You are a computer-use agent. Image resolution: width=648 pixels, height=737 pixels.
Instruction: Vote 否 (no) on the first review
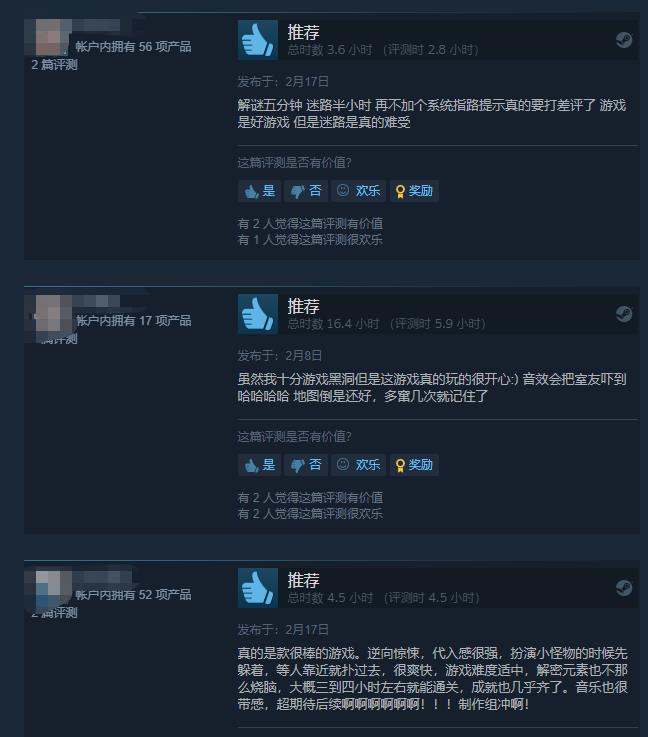306,191
